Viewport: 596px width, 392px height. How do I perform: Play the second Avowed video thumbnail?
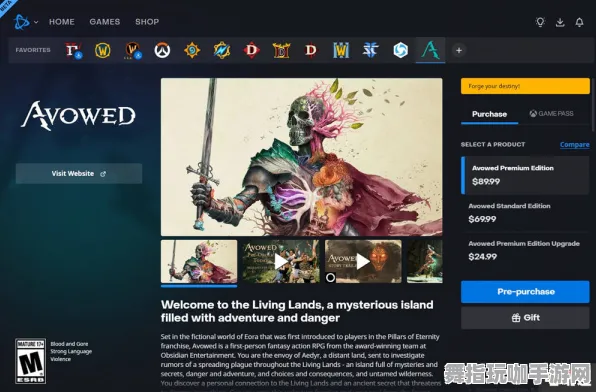pyautogui.click(x=281, y=262)
